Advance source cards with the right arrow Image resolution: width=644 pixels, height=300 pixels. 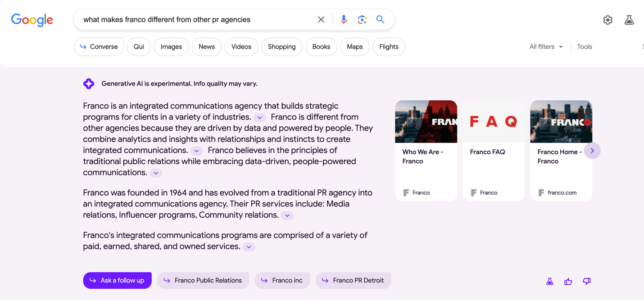click(x=592, y=151)
